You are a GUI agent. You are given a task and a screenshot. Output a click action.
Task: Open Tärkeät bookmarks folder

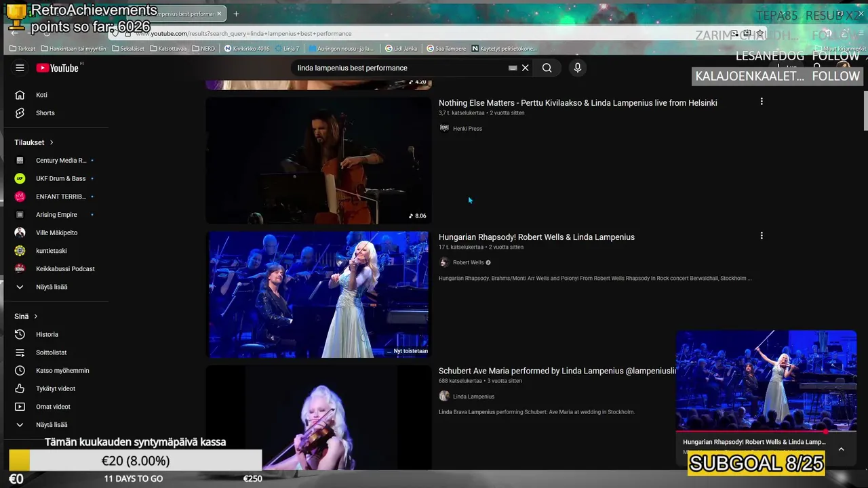pos(22,49)
